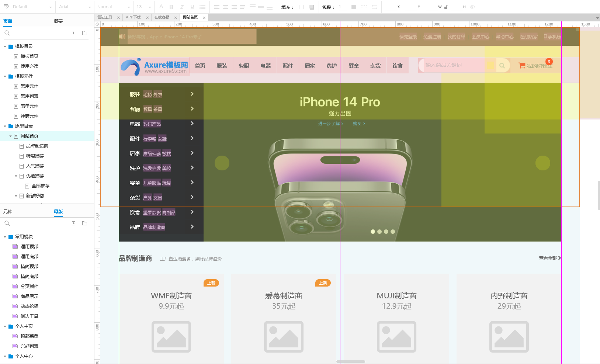Screen dimensions: 600x364
Task: Toggle the widget visibility eye icon
Action: pyautogui.click(x=472, y=7)
